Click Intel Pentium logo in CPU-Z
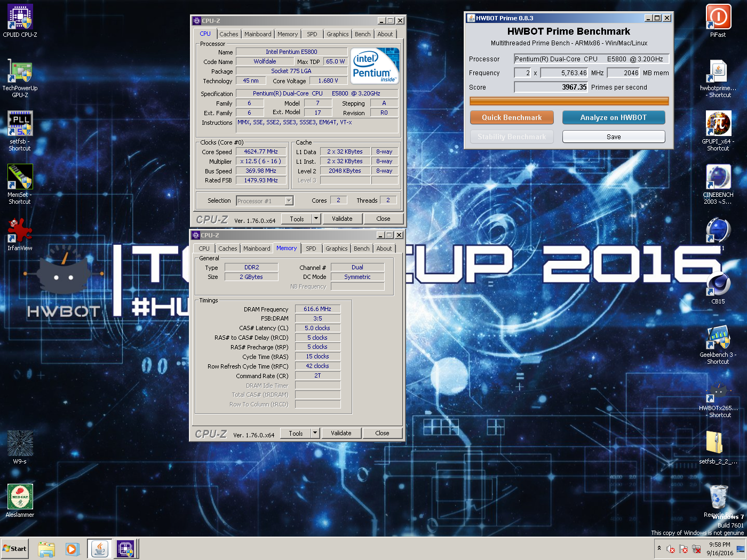The image size is (747, 560). pos(375,66)
